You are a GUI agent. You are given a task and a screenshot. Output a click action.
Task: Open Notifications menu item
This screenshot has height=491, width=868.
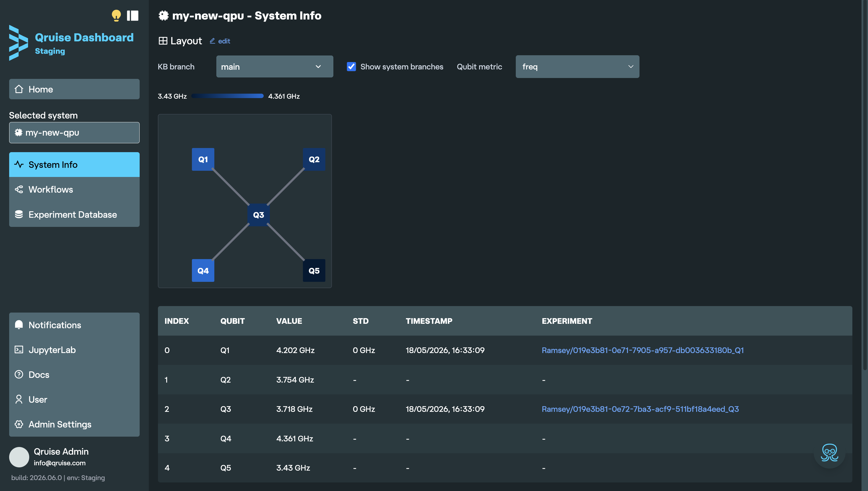point(74,325)
